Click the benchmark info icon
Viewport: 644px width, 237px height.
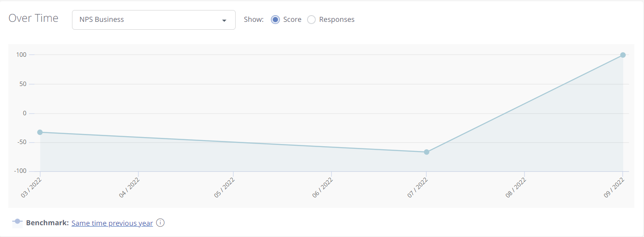160,223
